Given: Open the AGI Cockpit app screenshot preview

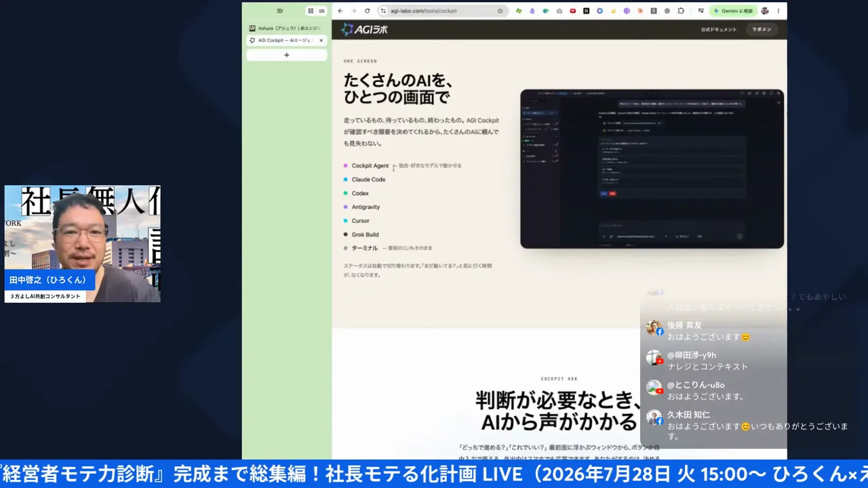Looking at the screenshot, I should pos(652,169).
